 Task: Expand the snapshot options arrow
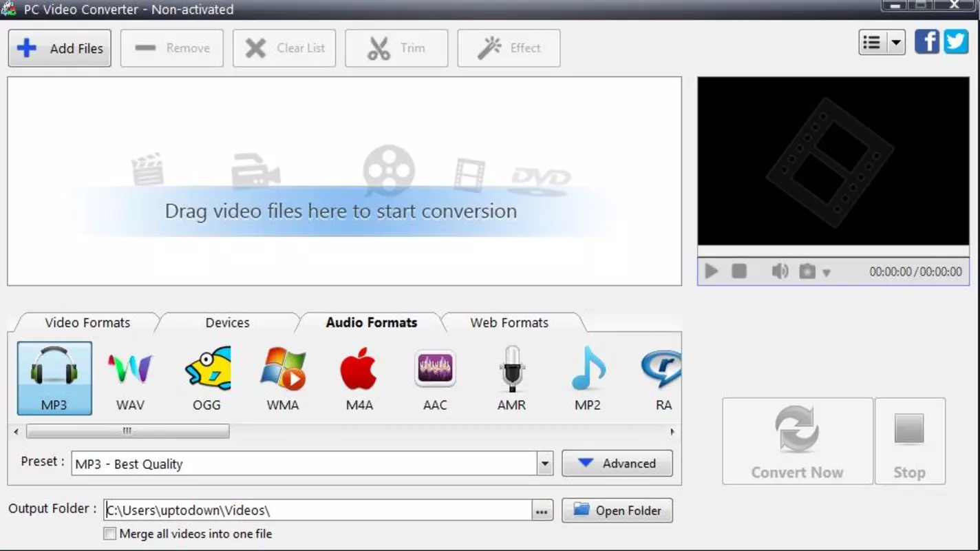pyautogui.click(x=827, y=273)
